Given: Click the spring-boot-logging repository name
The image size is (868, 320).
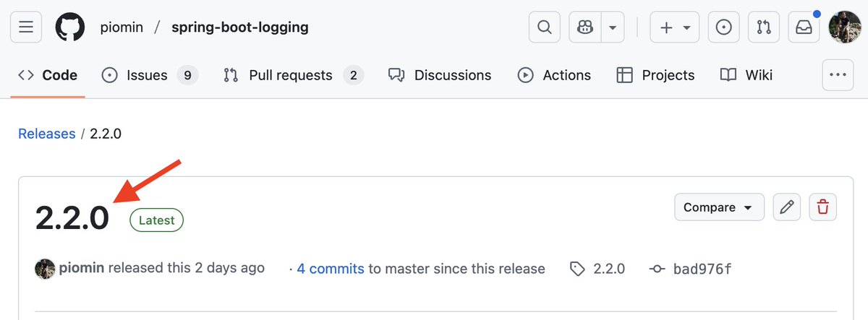Looking at the screenshot, I should tap(240, 27).
